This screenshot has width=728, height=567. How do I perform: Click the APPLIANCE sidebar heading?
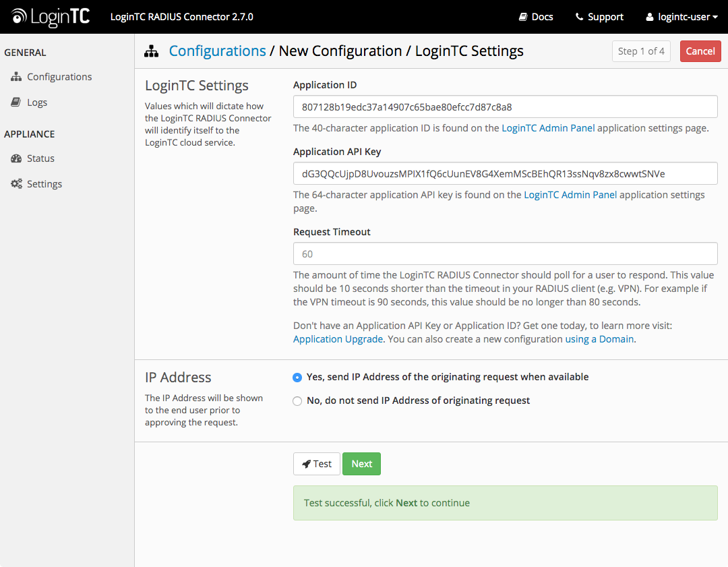click(x=29, y=134)
